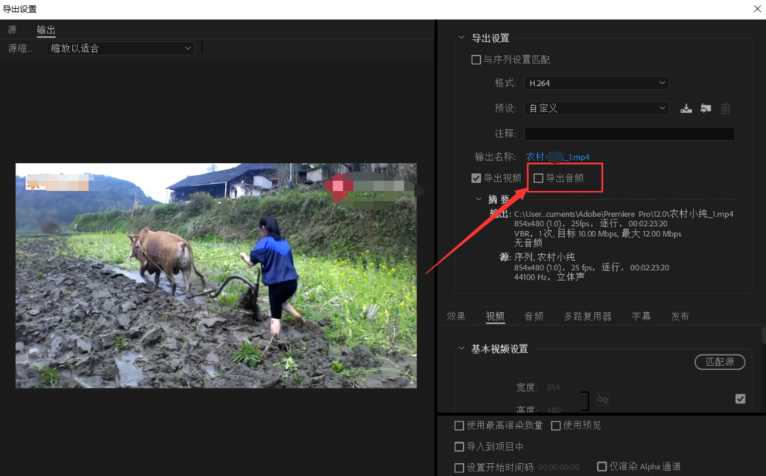Click the video preview thumbnail
766x476 pixels.
pyautogui.click(x=216, y=276)
